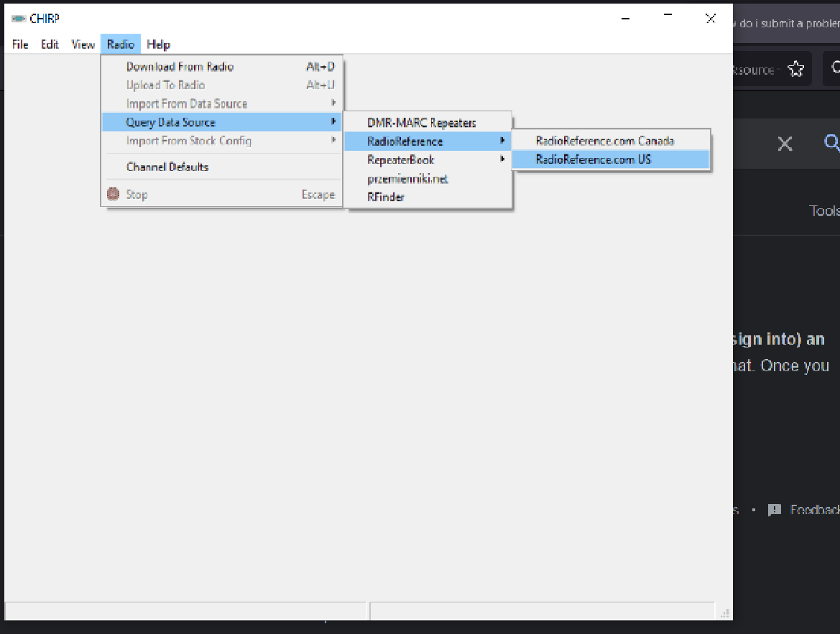
Task: Choose RadioReference.com Canada
Action: (x=611, y=141)
